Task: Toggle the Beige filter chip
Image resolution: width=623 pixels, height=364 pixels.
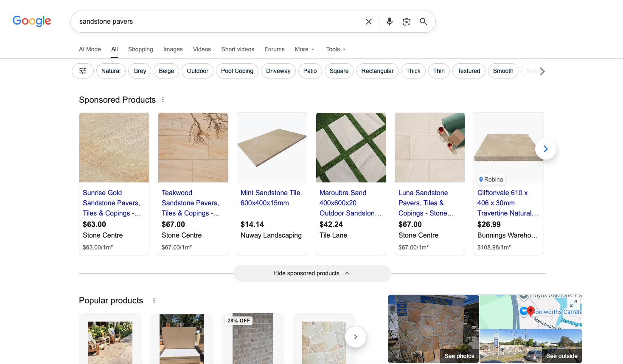Action: (166, 71)
